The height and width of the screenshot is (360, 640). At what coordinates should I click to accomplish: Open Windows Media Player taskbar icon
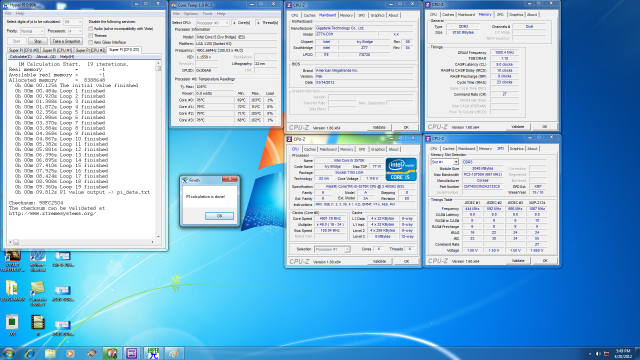pyautogui.click(x=70, y=353)
